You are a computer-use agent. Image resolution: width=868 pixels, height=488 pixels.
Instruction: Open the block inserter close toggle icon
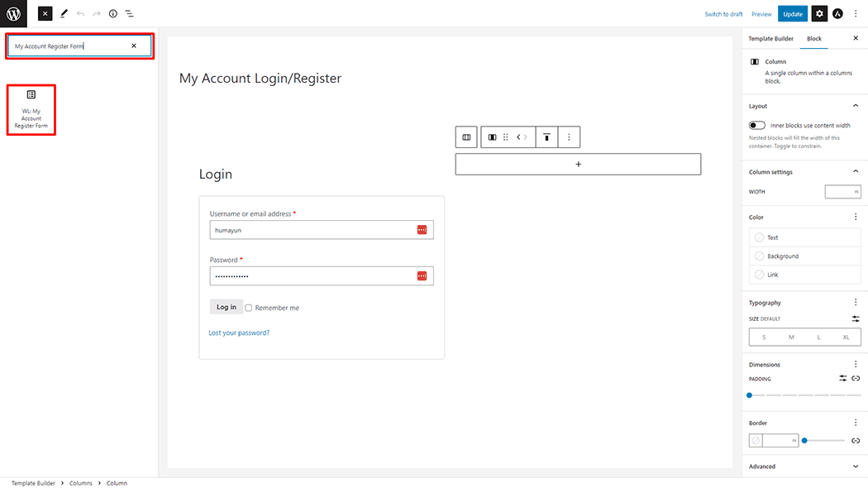[45, 13]
